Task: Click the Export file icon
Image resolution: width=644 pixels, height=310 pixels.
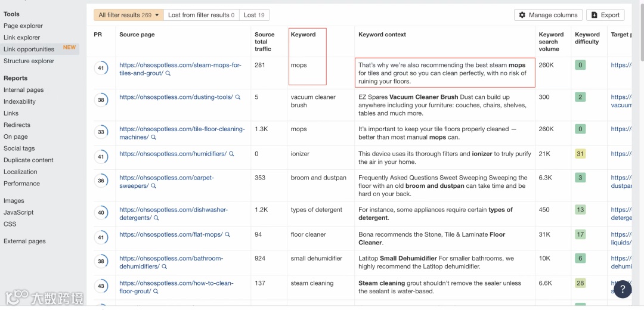Action: pos(594,15)
